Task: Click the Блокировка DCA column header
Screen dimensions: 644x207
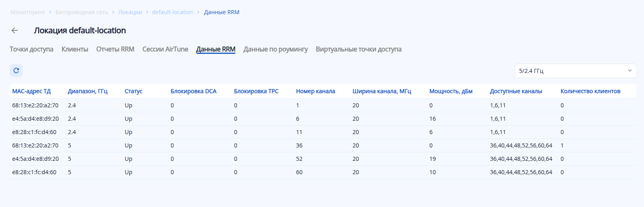Action: click(193, 91)
